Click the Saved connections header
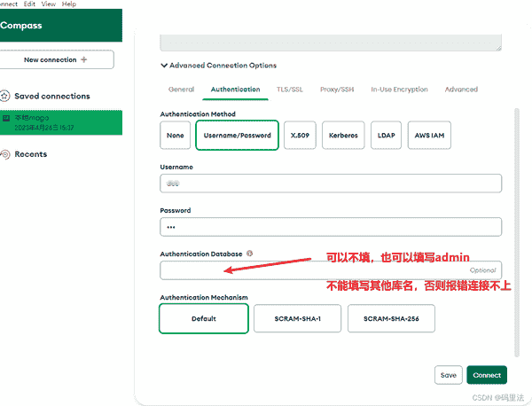532x406 pixels. click(x=52, y=96)
